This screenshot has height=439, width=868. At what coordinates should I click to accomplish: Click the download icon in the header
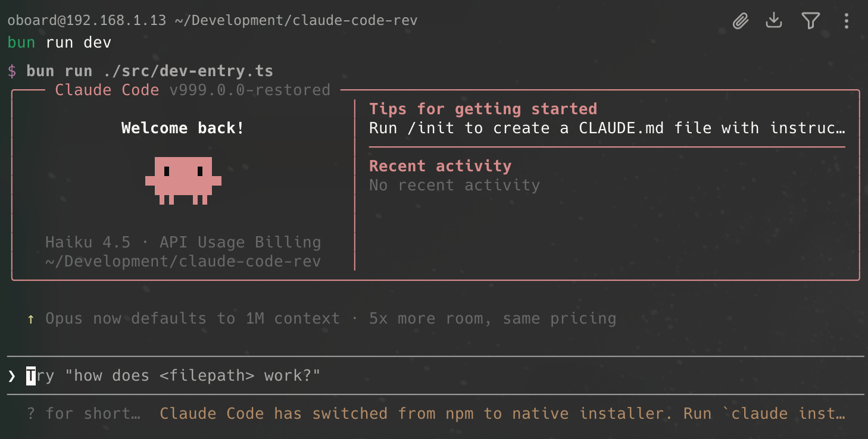pyautogui.click(x=773, y=21)
